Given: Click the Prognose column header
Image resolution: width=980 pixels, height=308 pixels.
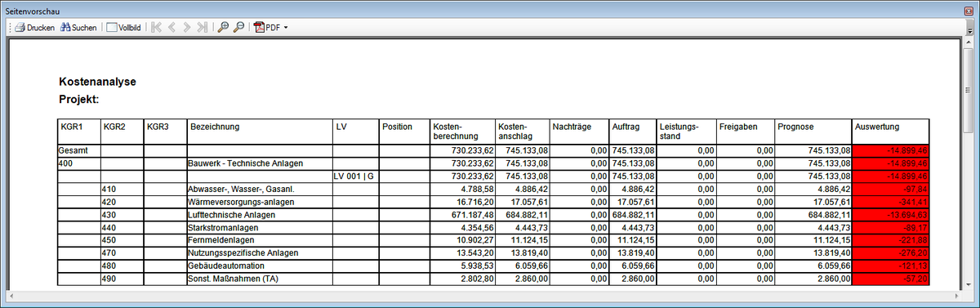Looking at the screenshot, I should click(x=813, y=132).
